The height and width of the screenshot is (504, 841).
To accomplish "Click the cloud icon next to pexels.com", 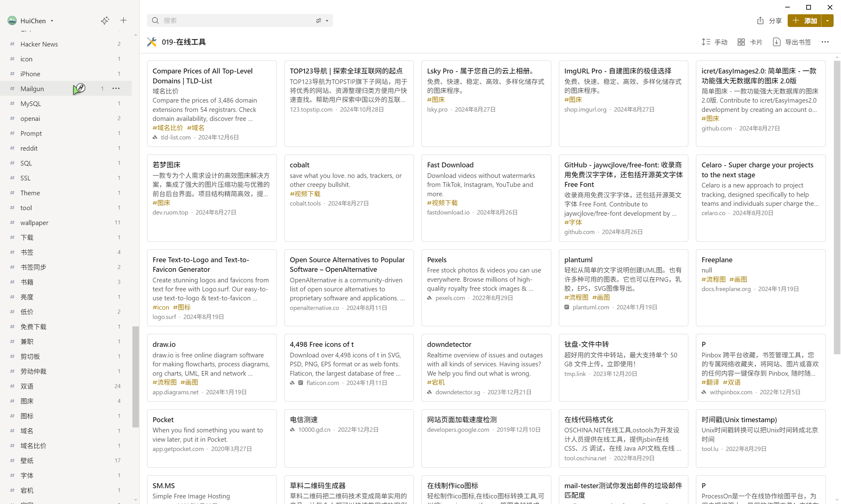I will point(429,298).
